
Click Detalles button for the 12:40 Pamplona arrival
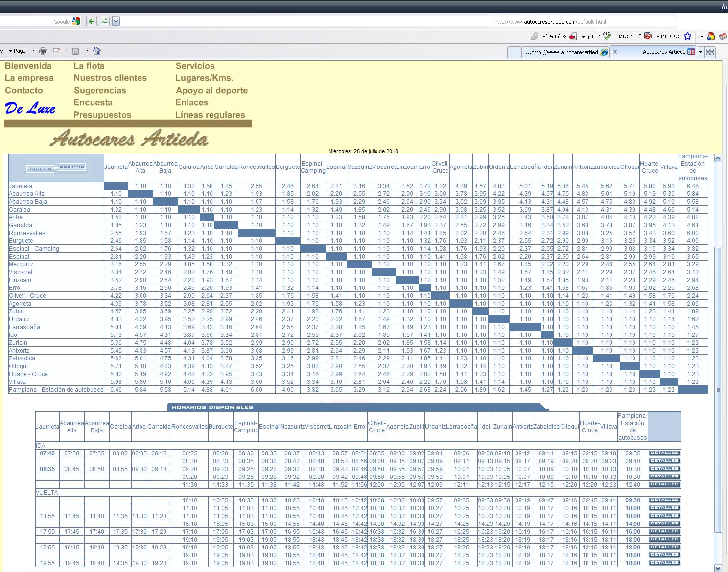pyautogui.click(x=664, y=484)
